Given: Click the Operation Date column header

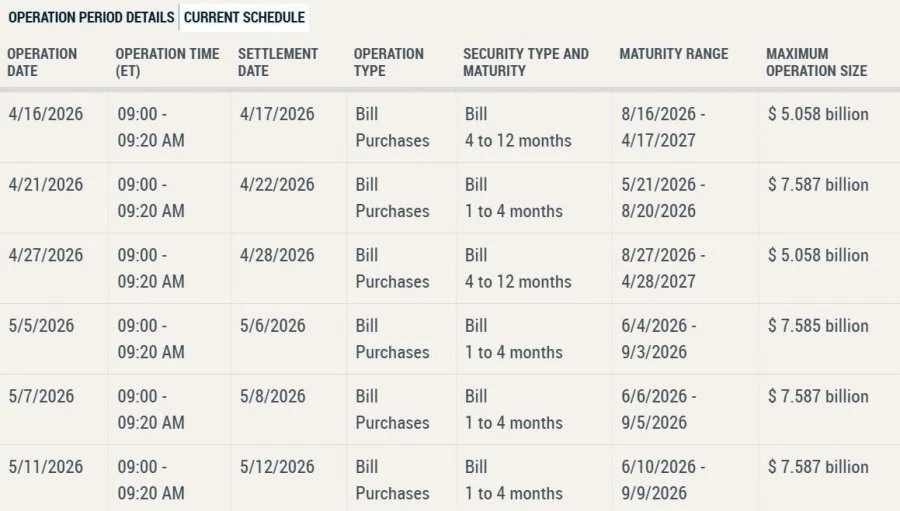Looking at the screenshot, I should [x=42, y=62].
